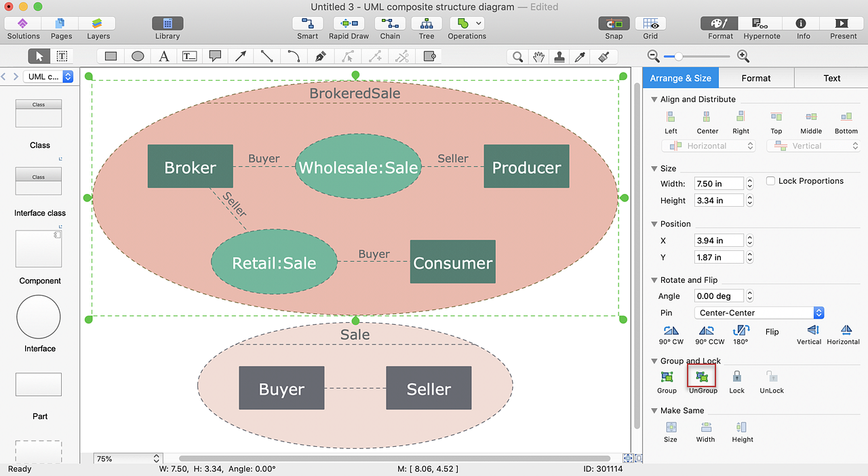Screen dimensions: 868x476
Task: Open the Rapid Draw tool
Action: [x=349, y=24]
